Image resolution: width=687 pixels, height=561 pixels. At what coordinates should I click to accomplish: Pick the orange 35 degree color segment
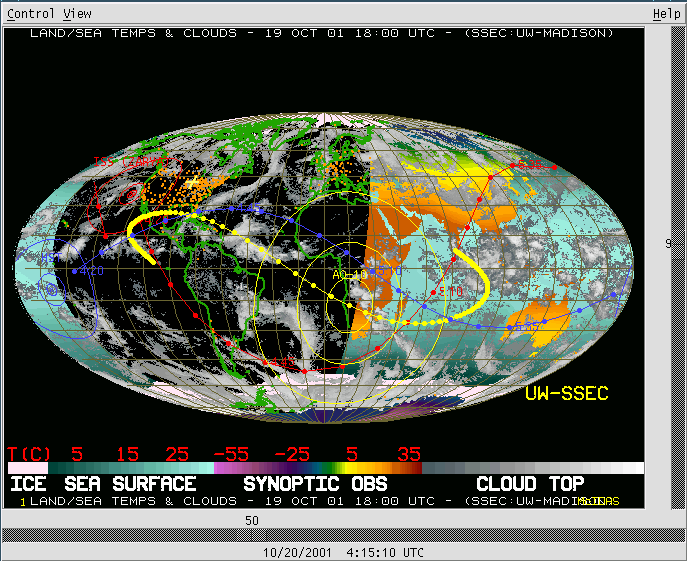[x=400, y=467]
